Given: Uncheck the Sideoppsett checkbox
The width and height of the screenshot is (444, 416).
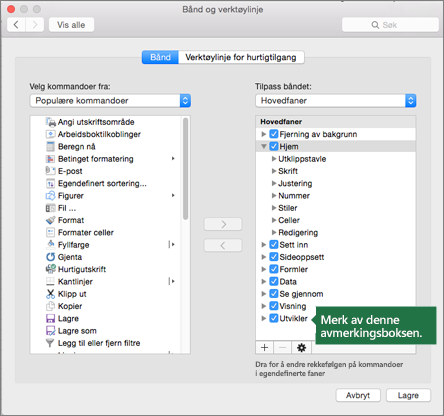Looking at the screenshot, I should (x=274, y=257).
